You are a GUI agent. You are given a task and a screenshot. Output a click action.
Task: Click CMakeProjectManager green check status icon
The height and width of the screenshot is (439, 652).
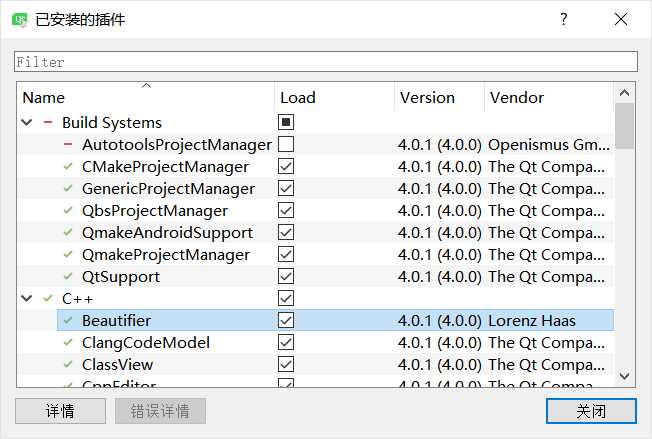[x=68, y=166]
